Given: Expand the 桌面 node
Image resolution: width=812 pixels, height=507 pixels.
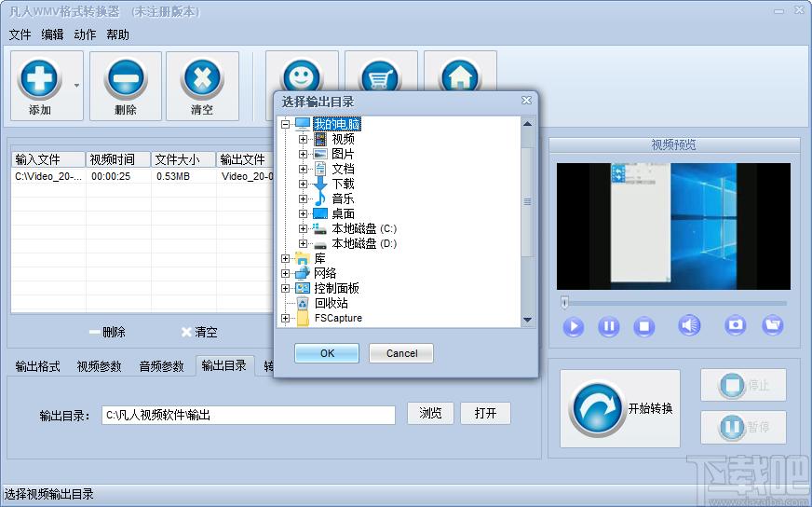Looking at the screenshot, I should point(303,213).
